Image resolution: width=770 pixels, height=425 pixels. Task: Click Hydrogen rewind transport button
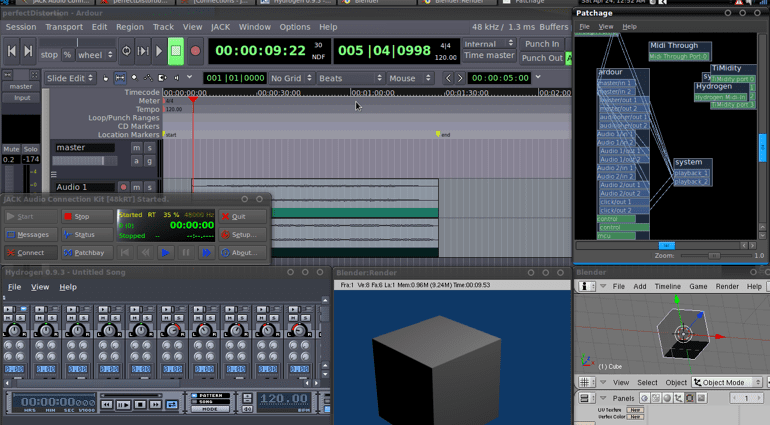[x=107, y=404]
